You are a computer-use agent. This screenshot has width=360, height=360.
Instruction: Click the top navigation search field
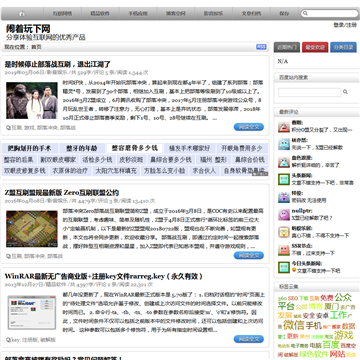tap(329, 14)
